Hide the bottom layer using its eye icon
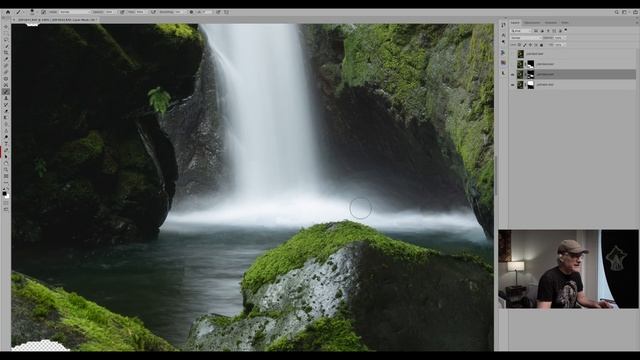 pos(513,84)
